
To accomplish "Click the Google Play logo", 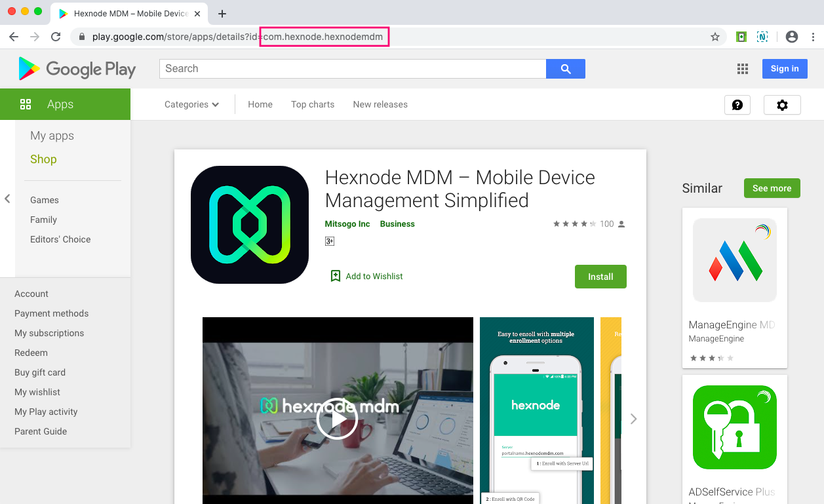I will [77, 69].
